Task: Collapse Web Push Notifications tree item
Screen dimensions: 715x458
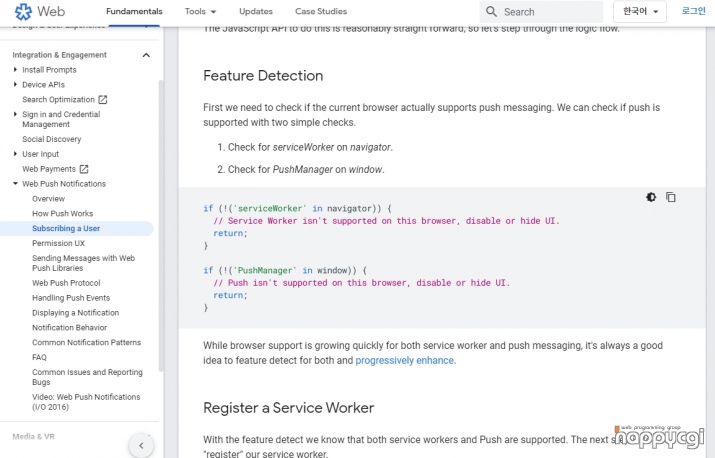Action: pyautogui.click(x=16, y=183)
